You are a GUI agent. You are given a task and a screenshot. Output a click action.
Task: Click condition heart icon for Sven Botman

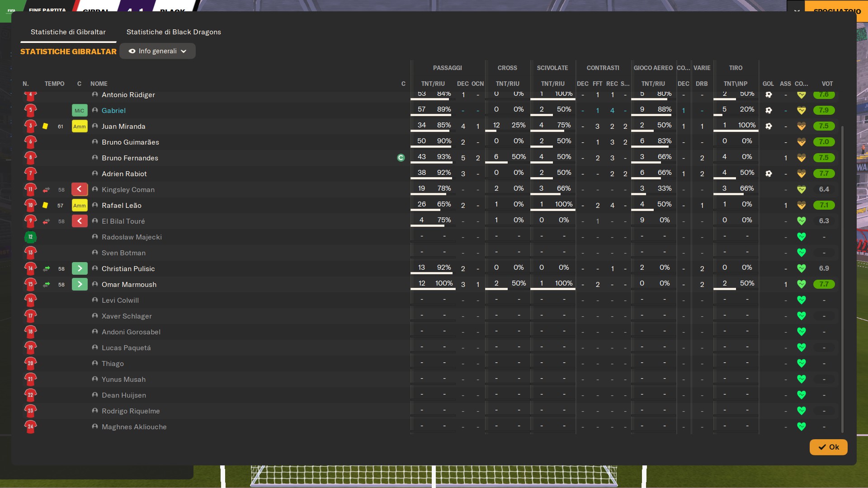(802, 253)
